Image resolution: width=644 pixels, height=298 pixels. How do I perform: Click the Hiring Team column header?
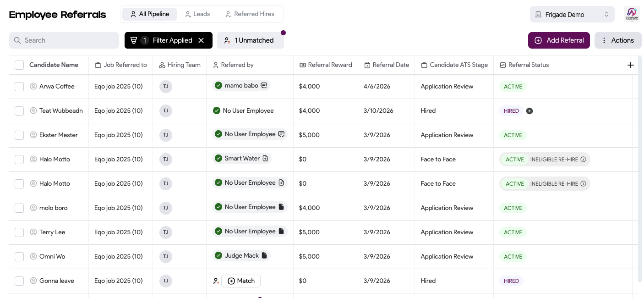180,65
